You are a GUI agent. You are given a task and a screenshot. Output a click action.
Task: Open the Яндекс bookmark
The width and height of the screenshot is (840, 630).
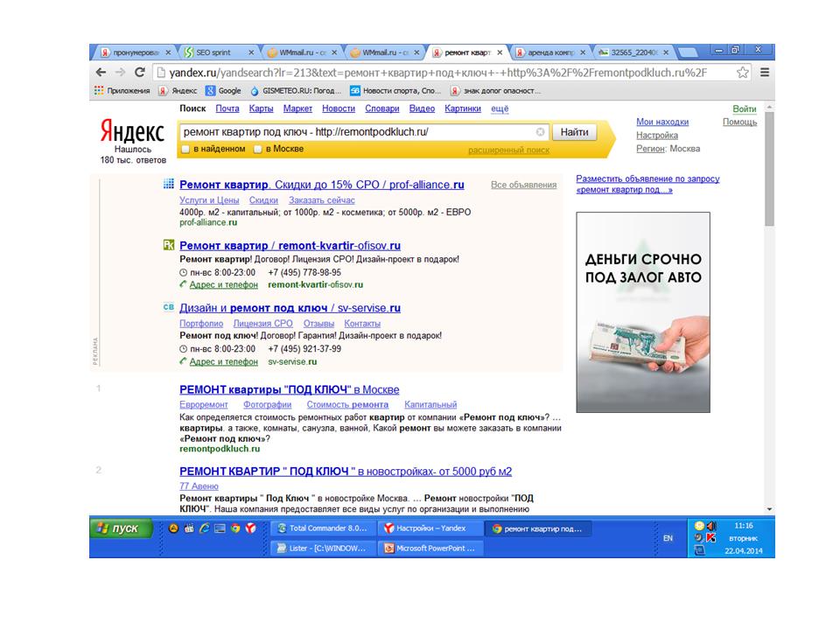[178, 90]
